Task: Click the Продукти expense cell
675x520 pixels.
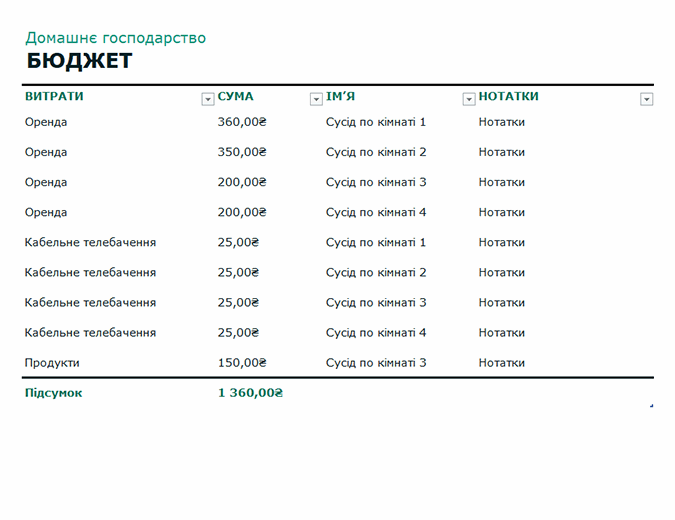Action: pyautogui.click(x=52, y=363)
